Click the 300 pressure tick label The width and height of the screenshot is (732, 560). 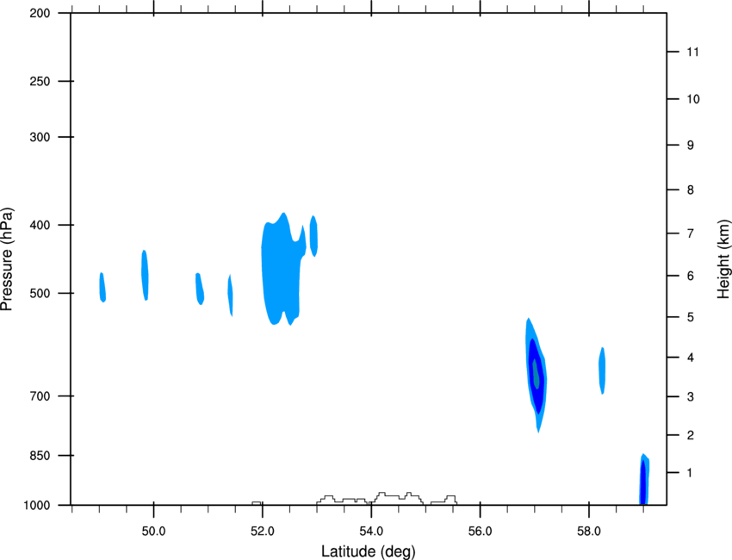coord(40,137)
